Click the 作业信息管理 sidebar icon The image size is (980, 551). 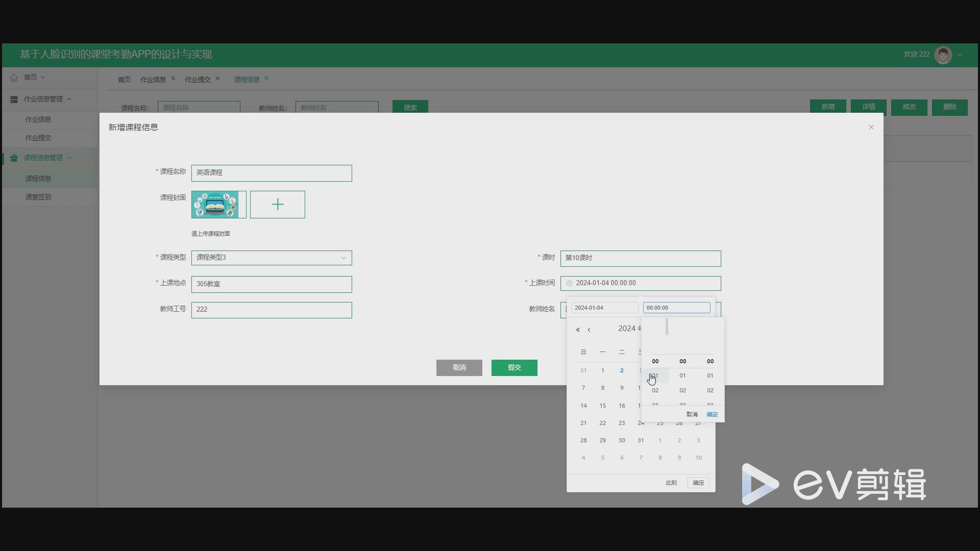(x=14, y=99)
